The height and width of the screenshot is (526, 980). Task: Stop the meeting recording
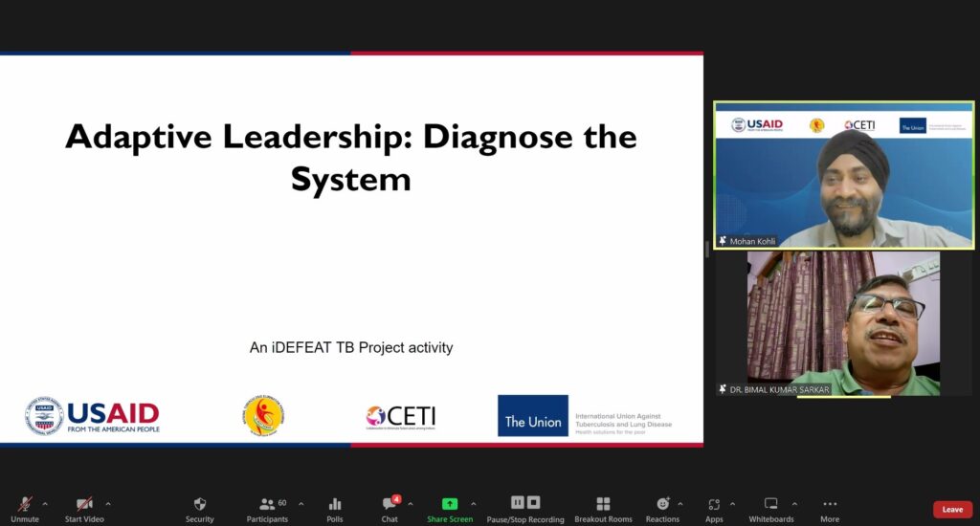pyautogui.click(x=534, y=502)
